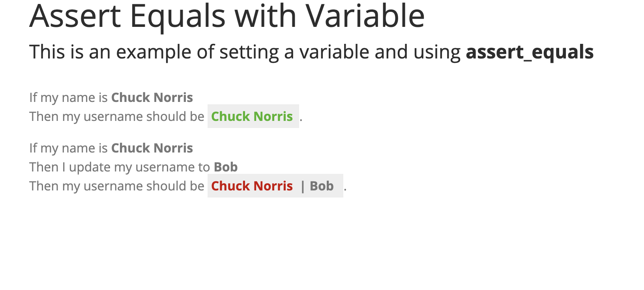Click bold 'Chuck Norris' in first paragraph
This screenshot has height=290, width=644.
pyautogui.click(x=152, y=98)
